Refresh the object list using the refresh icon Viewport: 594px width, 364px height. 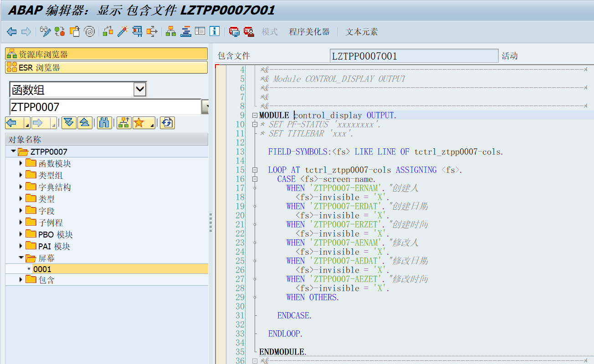click(167, 122)
